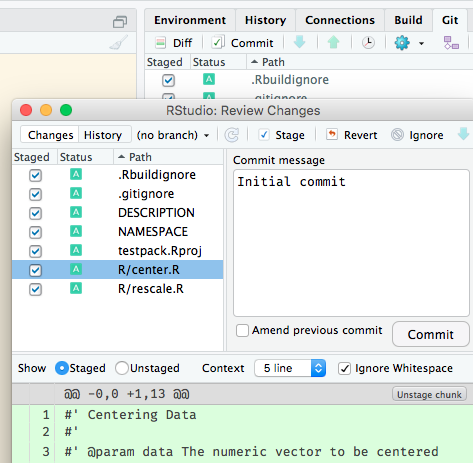Viewport: 473px width, 463px height.
Task: Switch to the Build tab
Action: coord(408,20)
